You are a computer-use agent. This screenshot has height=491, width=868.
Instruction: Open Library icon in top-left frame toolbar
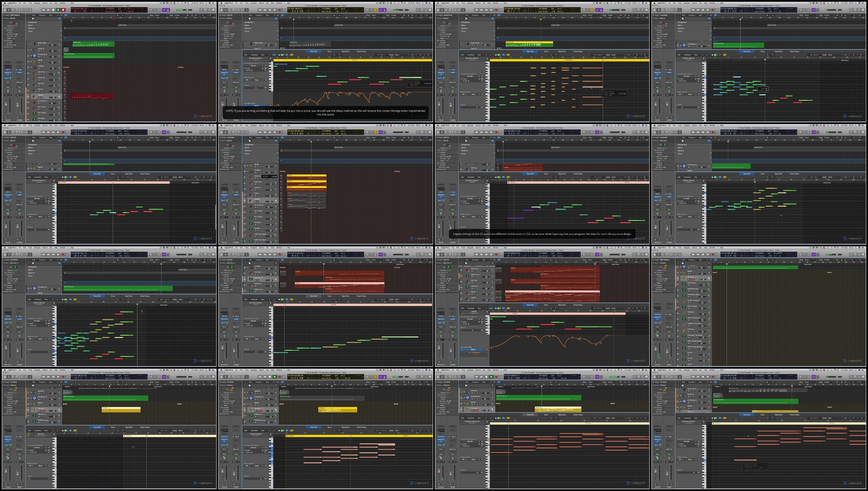coord(5,10)
